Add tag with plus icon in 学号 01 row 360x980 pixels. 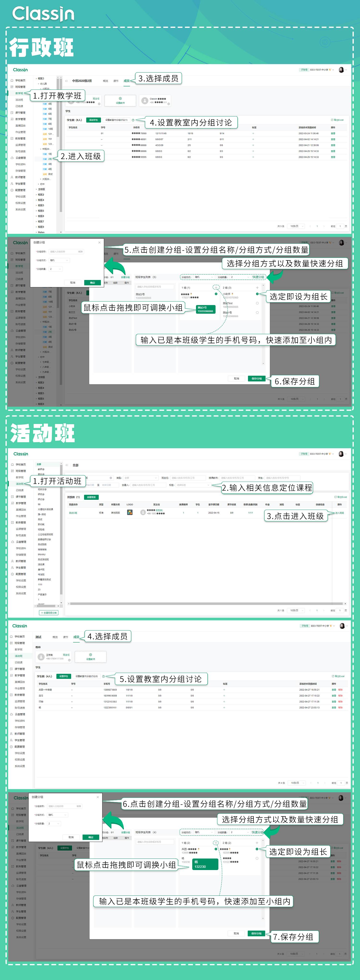point(253,133)
